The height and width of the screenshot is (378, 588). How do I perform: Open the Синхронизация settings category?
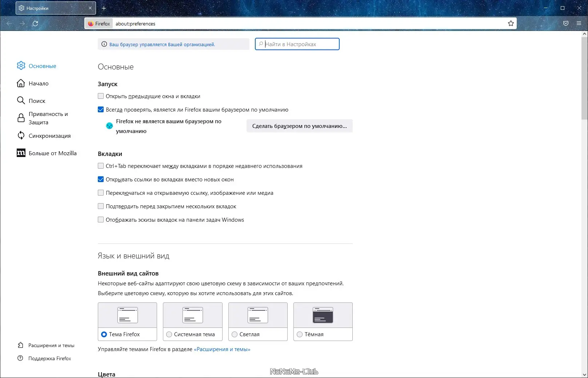tap(50, 136)
